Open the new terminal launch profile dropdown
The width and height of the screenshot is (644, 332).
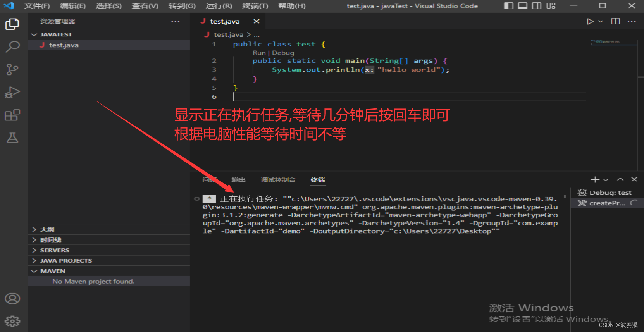(606, 180)
